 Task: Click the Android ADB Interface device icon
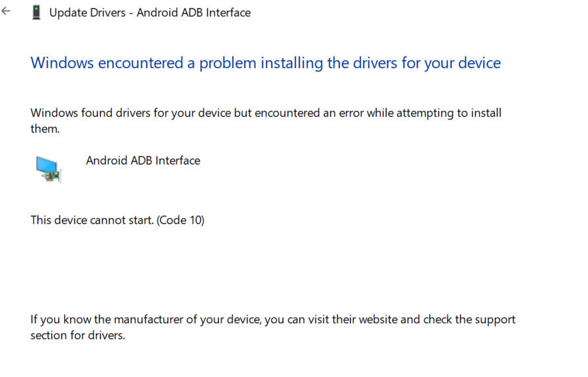point(48,169)
